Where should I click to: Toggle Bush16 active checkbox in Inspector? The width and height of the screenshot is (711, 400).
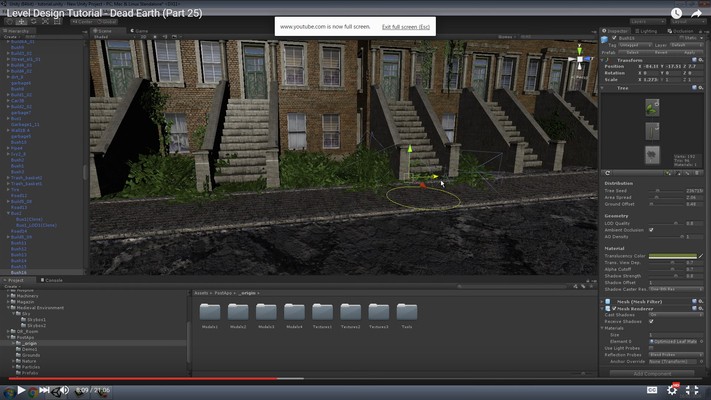[x=614, y=39]
